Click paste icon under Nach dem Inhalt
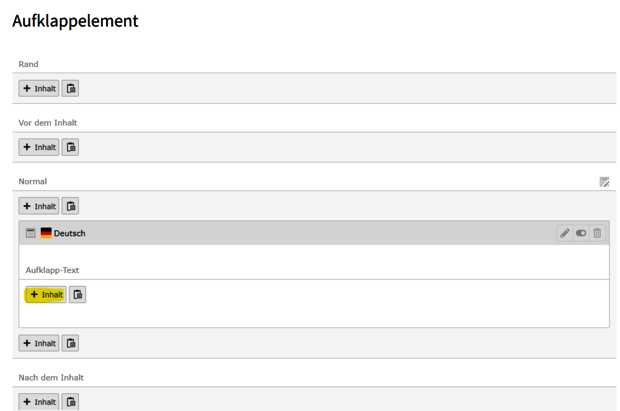This screenshot has height=411, width=620. pos(71,402)
